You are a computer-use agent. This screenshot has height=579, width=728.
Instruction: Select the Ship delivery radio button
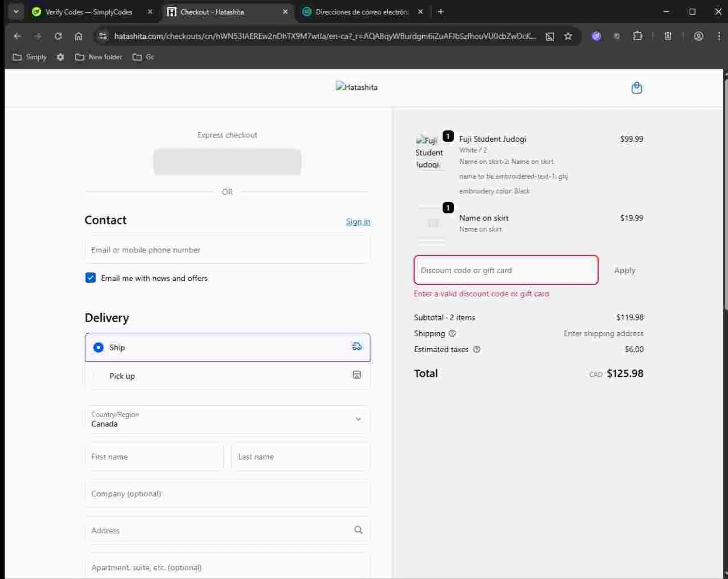tap(98, 347)
